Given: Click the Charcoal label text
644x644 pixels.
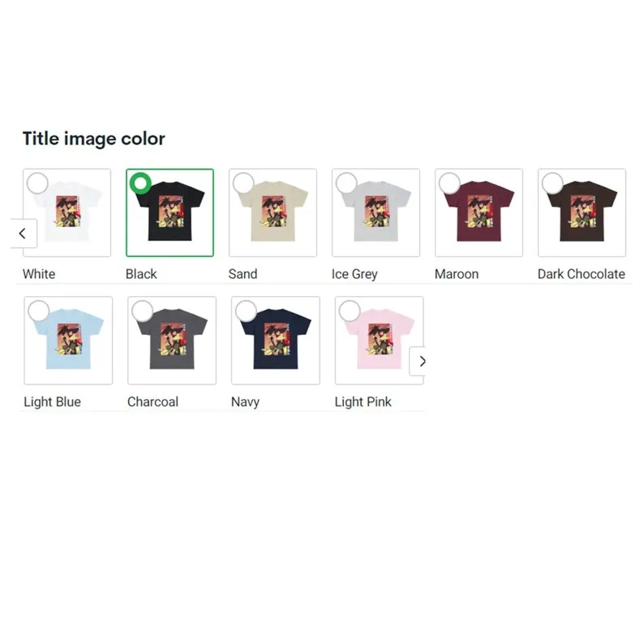Looking at the screenshot, I should click(152, 401).
